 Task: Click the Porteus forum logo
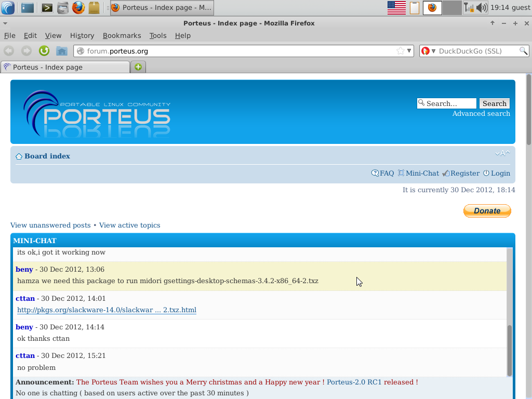point(97,113)
